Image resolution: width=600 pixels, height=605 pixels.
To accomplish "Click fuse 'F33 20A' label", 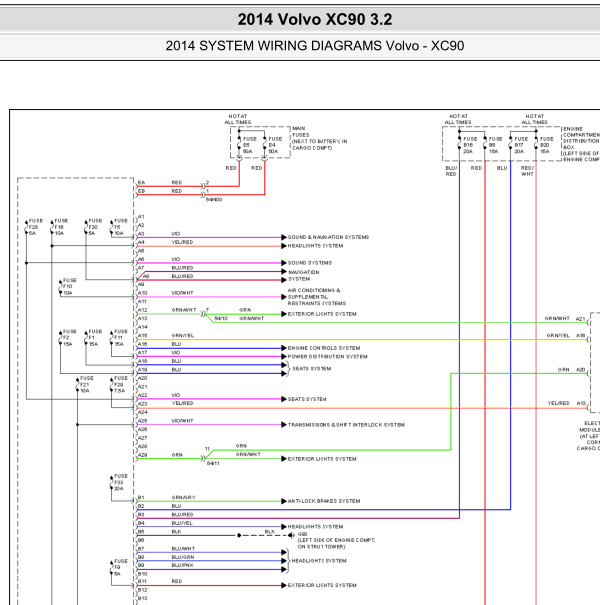I will 120,482.
